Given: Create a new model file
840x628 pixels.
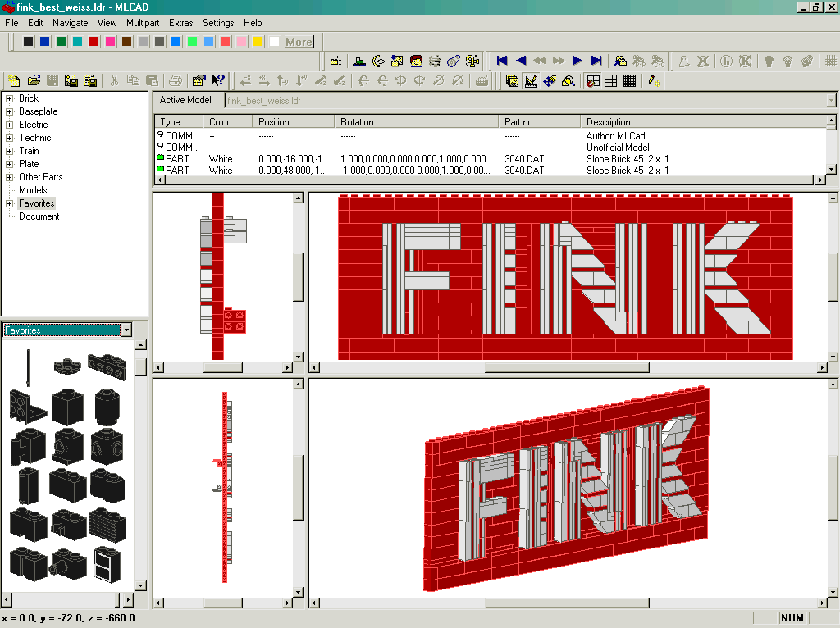Looking at the screenshot, I should click(x=14, y=80).
